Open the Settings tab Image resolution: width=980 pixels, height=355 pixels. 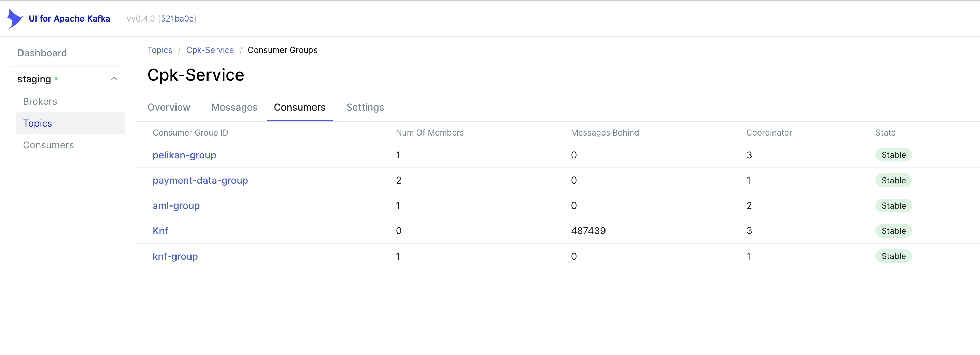tap(365, 108)
